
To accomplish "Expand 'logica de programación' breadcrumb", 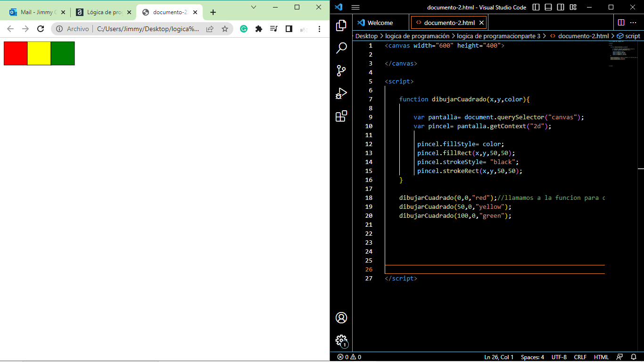I will (x=417, y=36).
